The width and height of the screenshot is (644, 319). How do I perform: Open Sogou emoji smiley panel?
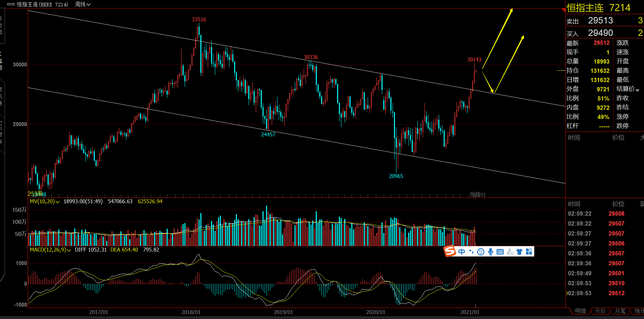481,252
